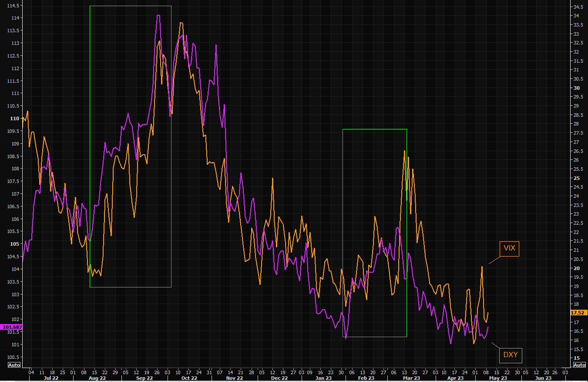Toggle the Auto scale on left axis
The height and width of the screenshot is (382, 588).
pyautogui.click(x=14, y=365)
